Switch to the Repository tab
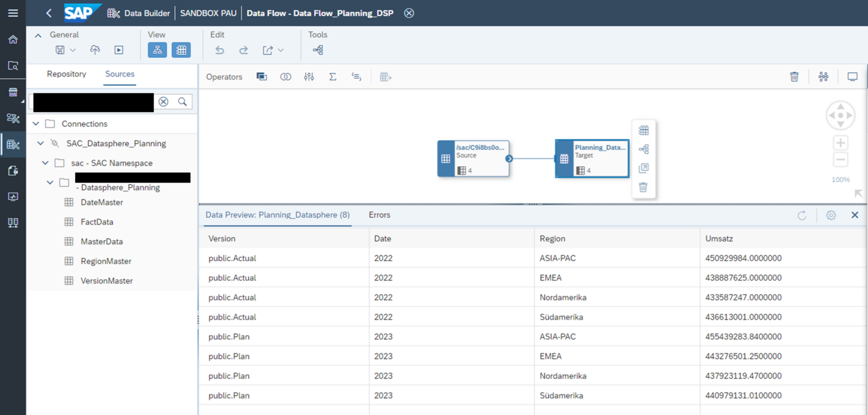 tap(67, 74)
